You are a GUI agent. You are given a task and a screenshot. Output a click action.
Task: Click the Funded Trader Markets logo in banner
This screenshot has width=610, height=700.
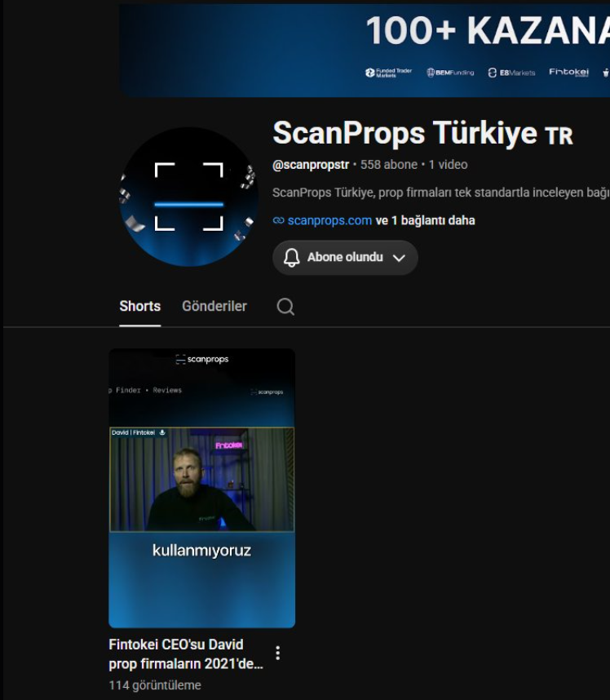coord(388,73)
